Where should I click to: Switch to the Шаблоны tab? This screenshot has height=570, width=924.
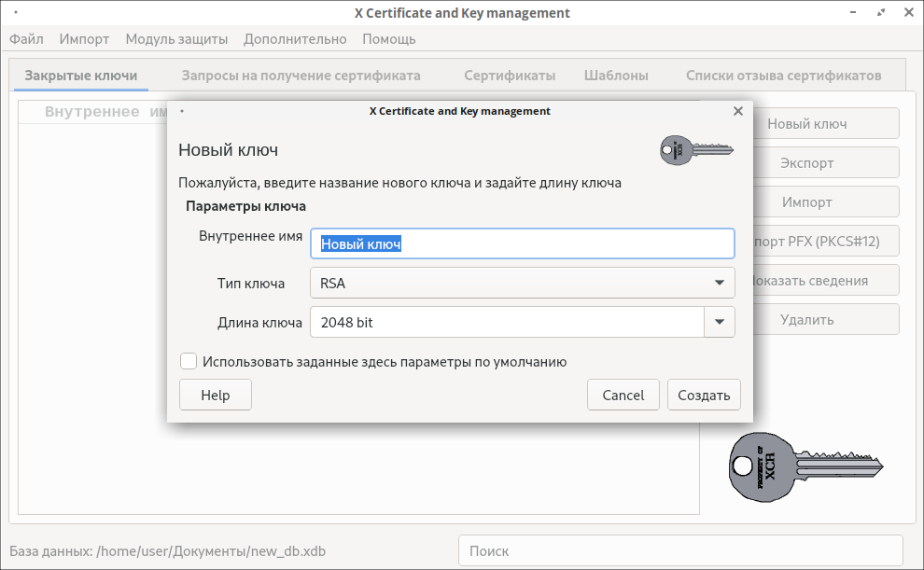[x=615, y=76]
